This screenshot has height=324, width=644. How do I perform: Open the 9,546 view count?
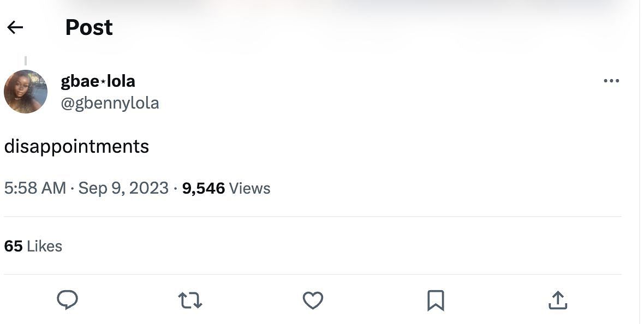point(204,189)
